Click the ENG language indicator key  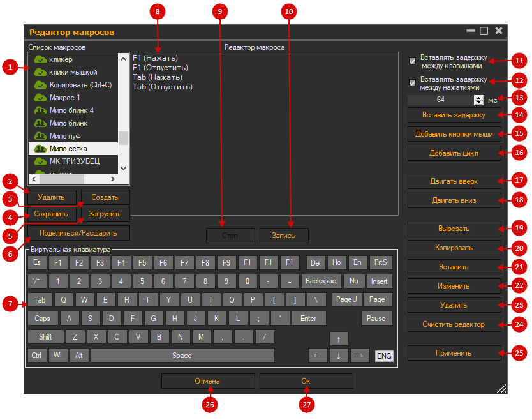click(x=384, y=356)
